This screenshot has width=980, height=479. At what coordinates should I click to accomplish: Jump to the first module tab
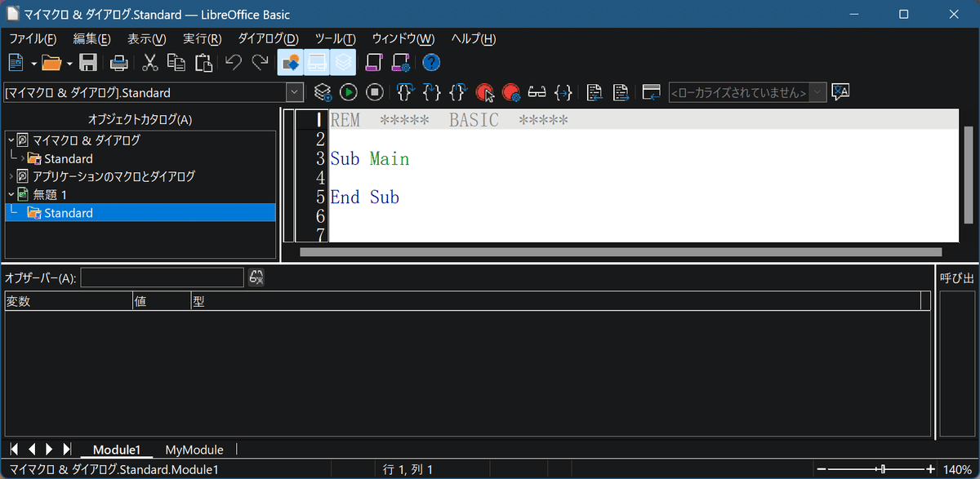(x=14, y=449)
